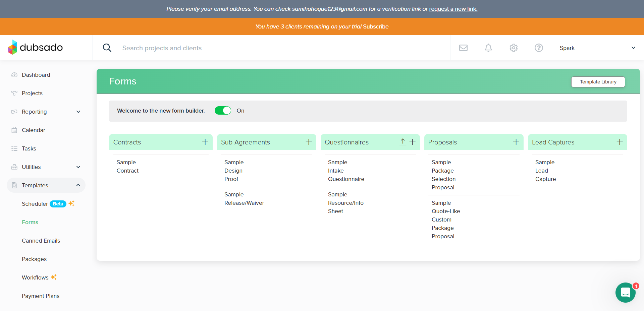This screenshot has width=644, height=311.
Task: Add a new contract with plus icon
Action: click(205, 142)
